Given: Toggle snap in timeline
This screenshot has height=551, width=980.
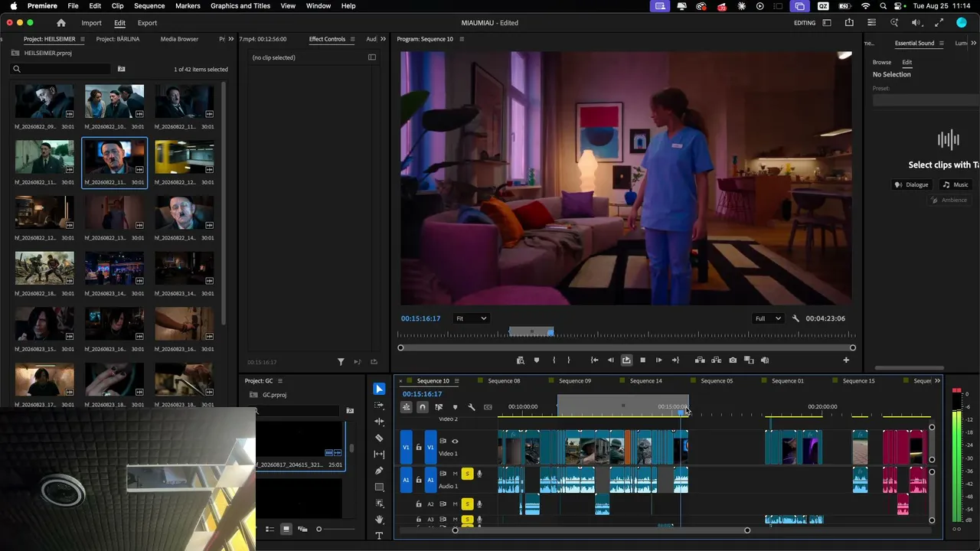Looking at the screenshot, I should (x=422, y=407).
